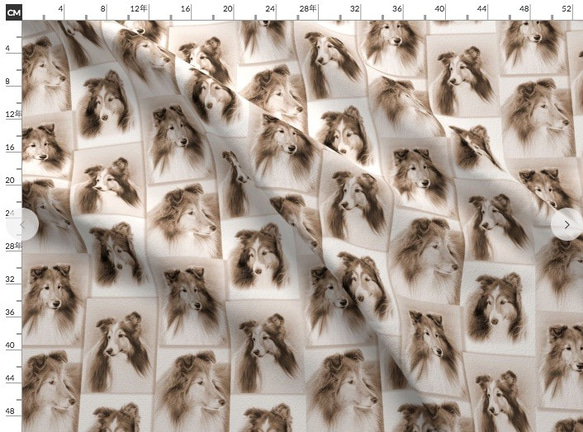Click the 20 mark on the top ruler
Screen dimensions: 583x432
(x=228, y=9)
